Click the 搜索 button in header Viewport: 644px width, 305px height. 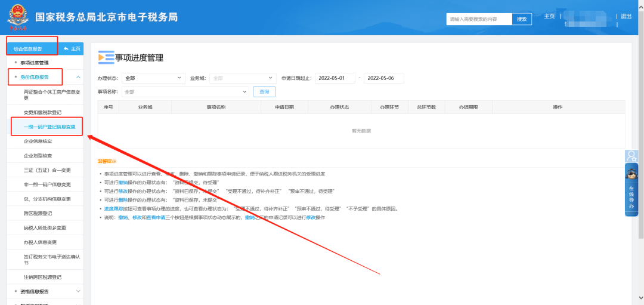tap(522, 19)
